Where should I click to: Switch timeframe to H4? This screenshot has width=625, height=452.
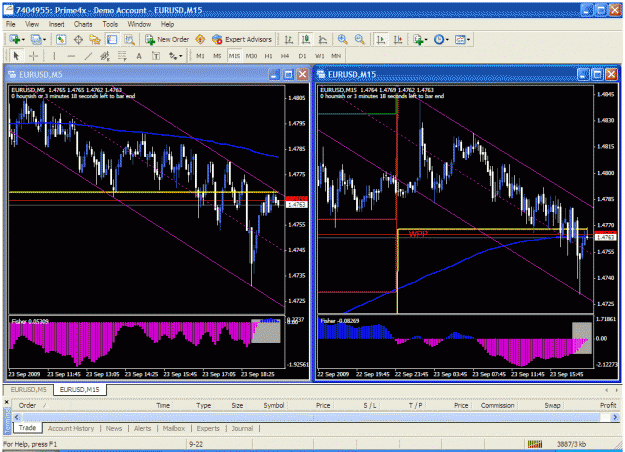click(285, 56)
